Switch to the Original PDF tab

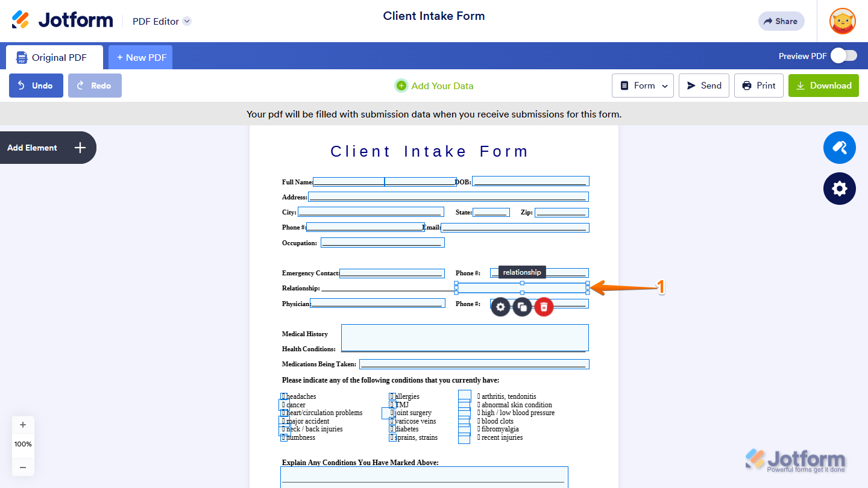click(x=54, y=57)
